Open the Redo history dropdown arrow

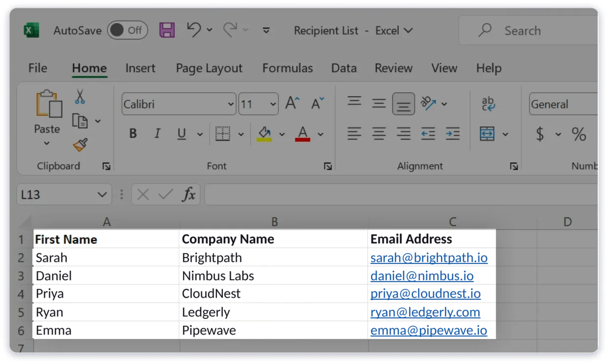click(x=245, y=30)
